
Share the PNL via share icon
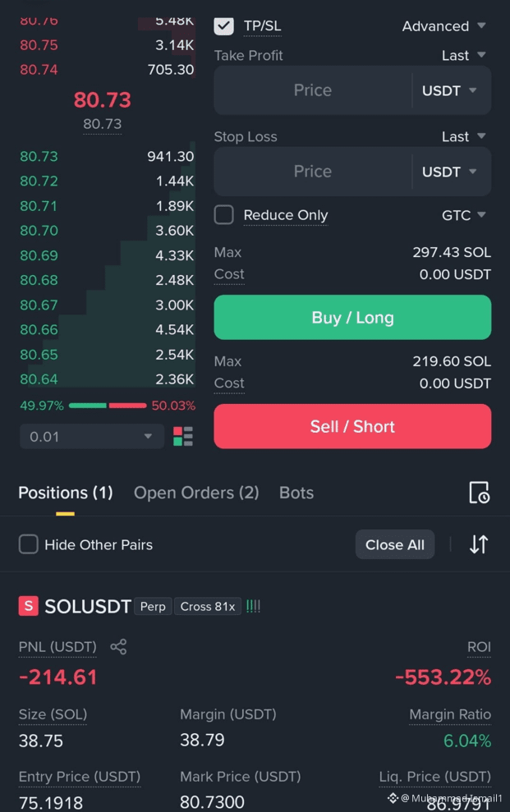tap(118, 646)
